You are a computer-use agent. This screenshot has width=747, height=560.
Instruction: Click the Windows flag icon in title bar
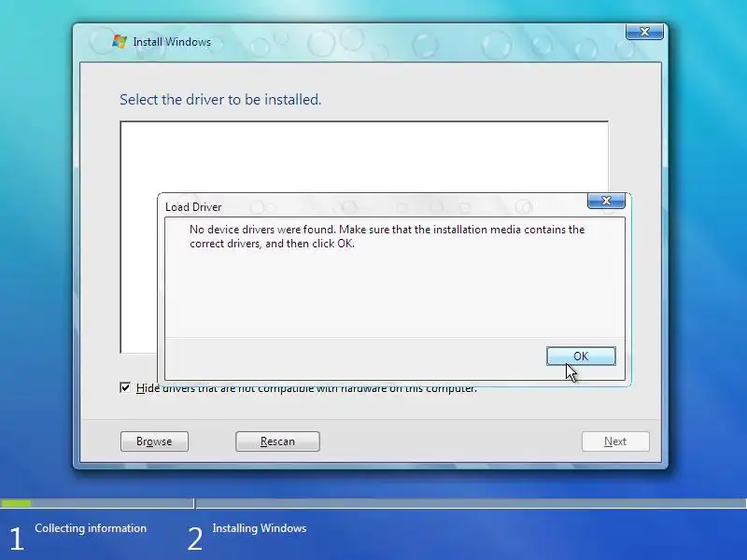(x=120, y=41)
